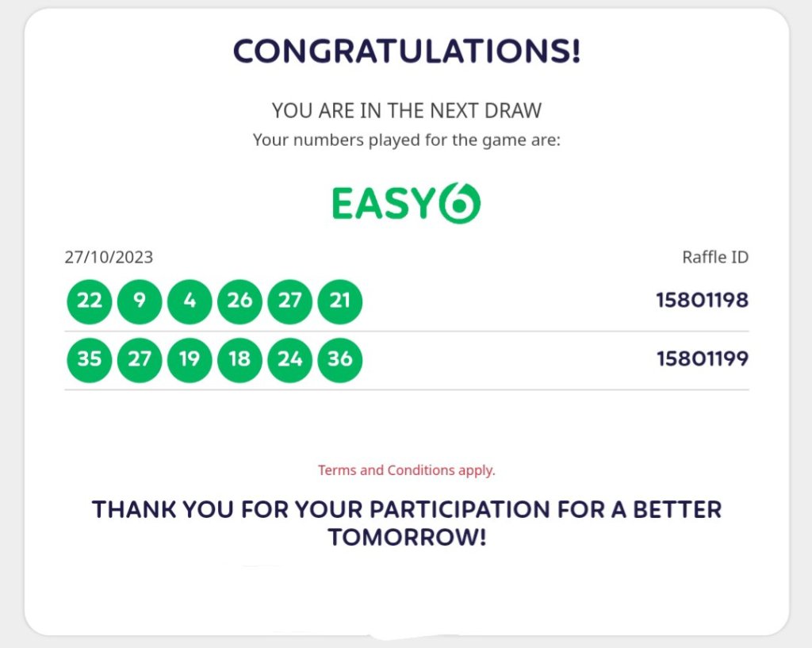Click the draw date 27/10/2023
This screenshot has width=812, height=648.
(109, 258)
